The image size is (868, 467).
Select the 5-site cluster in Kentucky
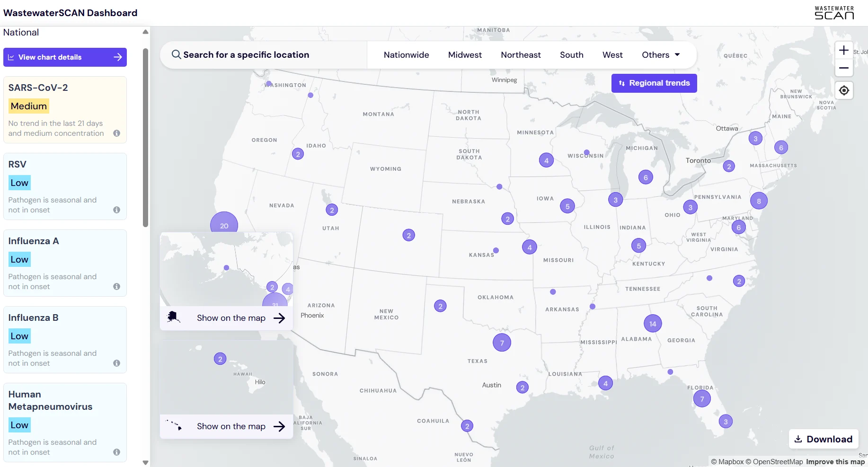[638, 246]
